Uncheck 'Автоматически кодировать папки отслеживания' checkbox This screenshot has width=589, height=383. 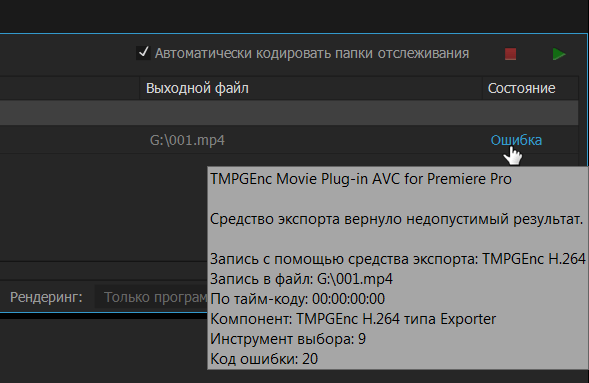point(143,53)
